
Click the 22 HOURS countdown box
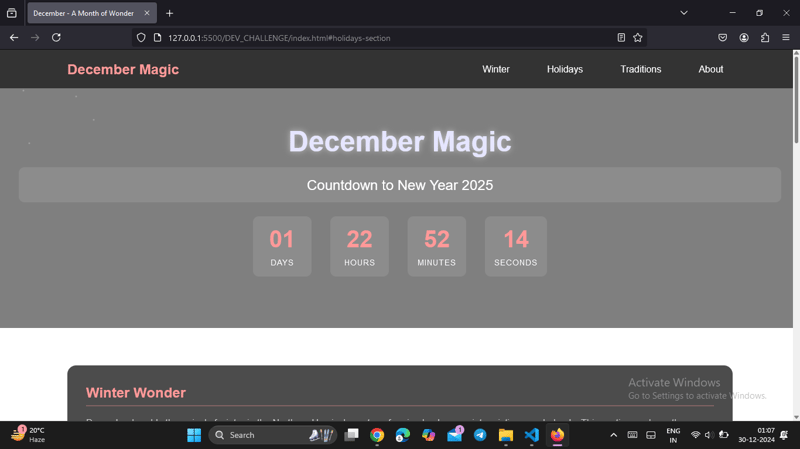[359, 246]
